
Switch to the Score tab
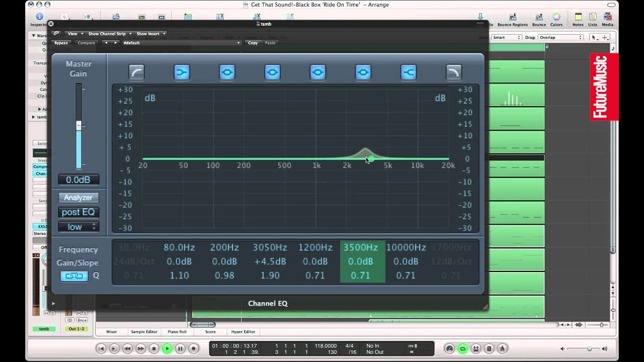210,332
